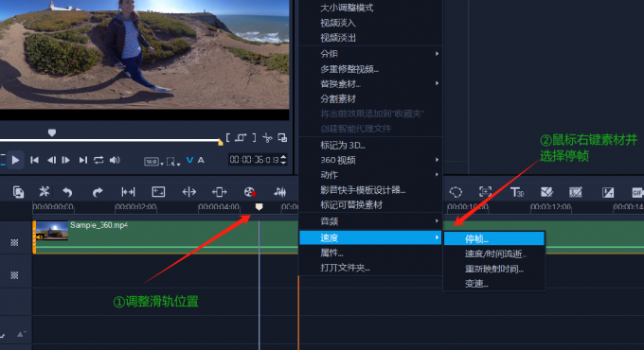Click the overlay track header icon
The image size is (644, 350).
[14, 275]
